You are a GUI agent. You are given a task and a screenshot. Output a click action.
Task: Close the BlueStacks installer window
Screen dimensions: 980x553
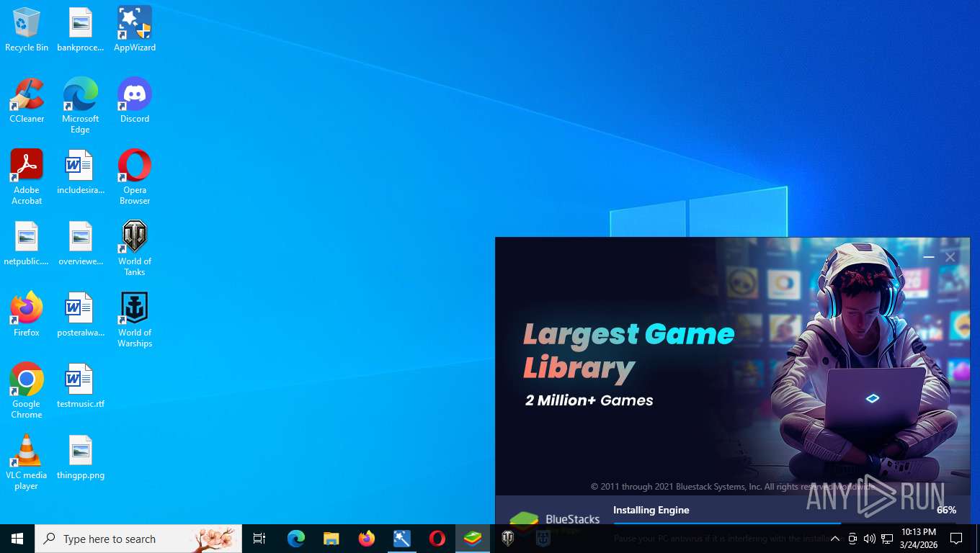point(950,257)
